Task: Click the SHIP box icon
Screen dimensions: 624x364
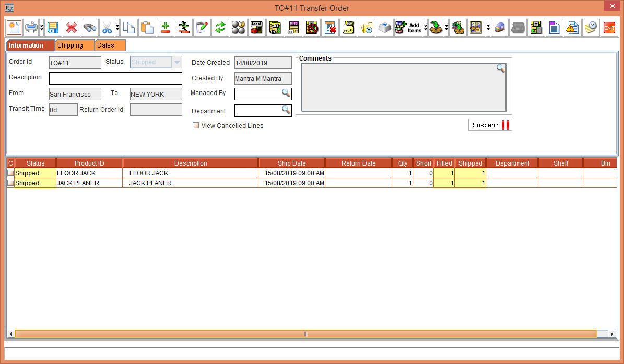Action: (476, 28)
